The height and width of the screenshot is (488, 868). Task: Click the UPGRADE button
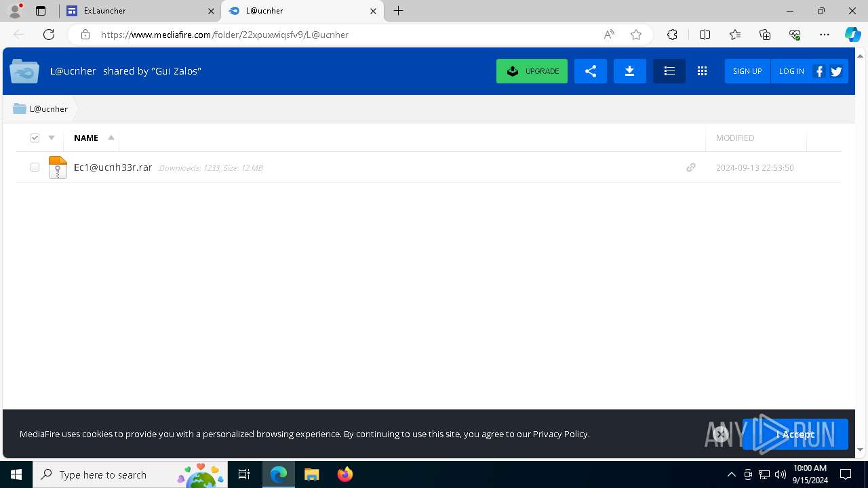(x=532, y=71)
